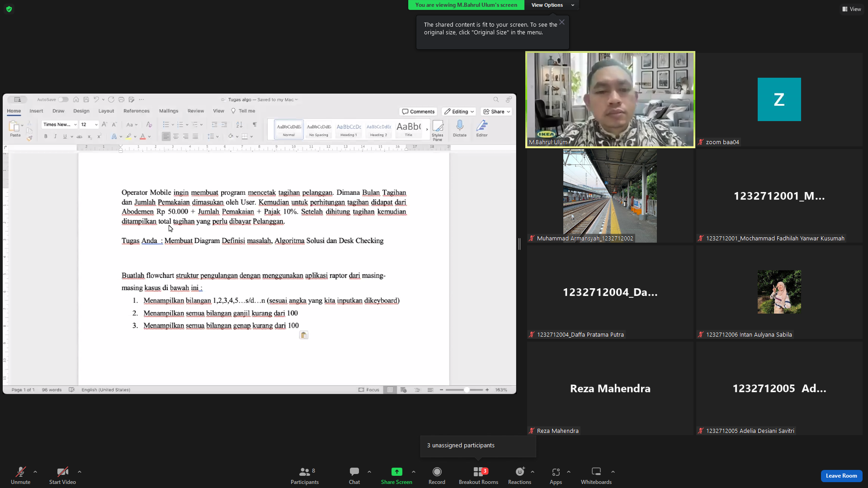Screen dimensions: 868x488
Task: Click the Center align icon
Action: (x=176, y=136)
